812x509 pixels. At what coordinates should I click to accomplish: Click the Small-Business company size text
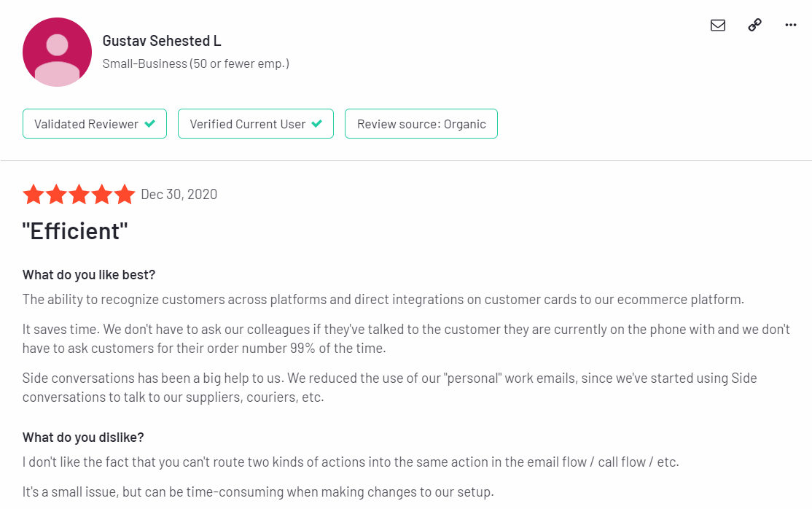pyautogui.click(x=196, y=63)
